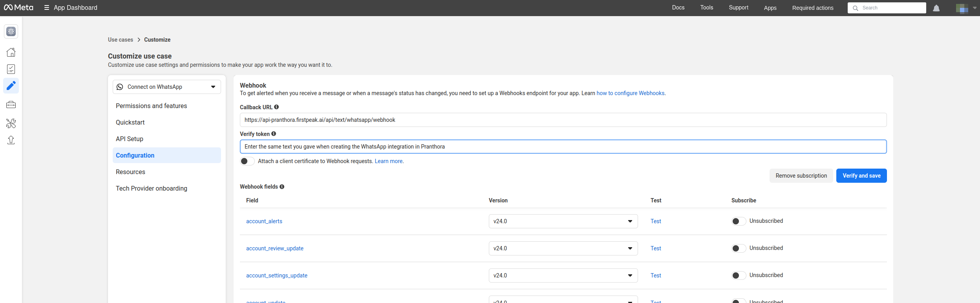Click Test for account_settings_update
980x303 pixels.
[656, 275]
